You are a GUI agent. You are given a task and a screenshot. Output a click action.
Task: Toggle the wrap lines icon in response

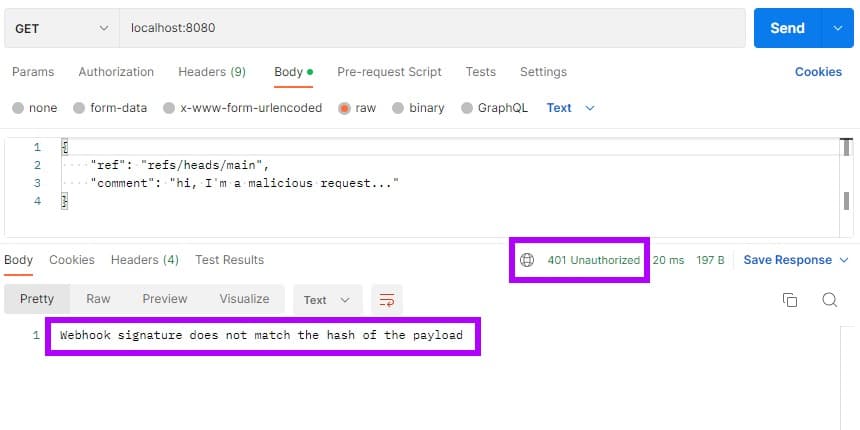pyautogui.click(x=387, y=299)
